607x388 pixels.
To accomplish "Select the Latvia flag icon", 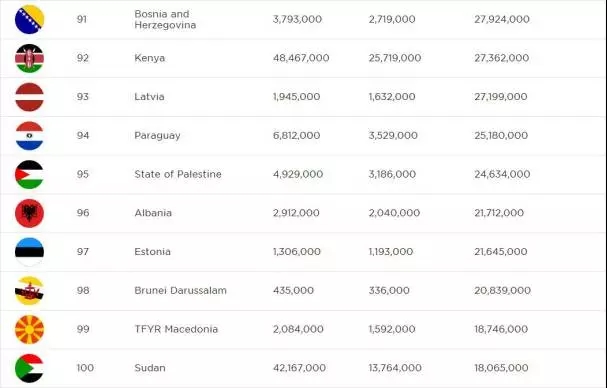I will tap(29, 97).
